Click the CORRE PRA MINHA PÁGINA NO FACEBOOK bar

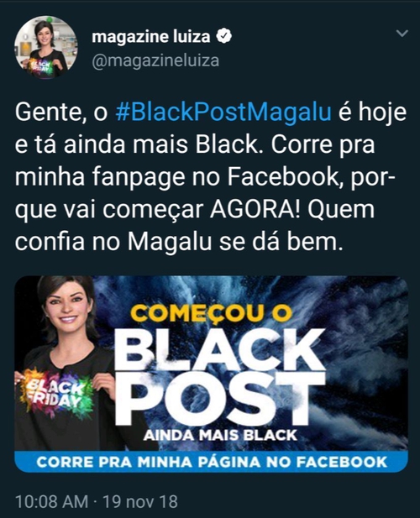211,462
